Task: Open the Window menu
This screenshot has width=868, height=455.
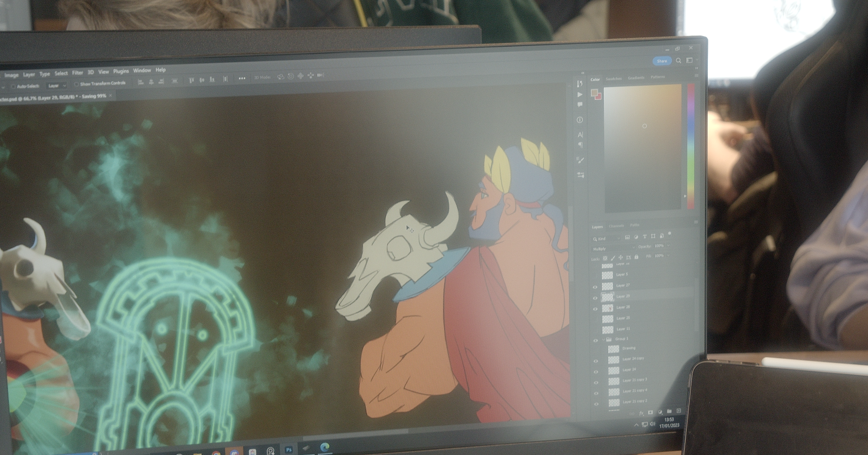Action: [142, 70]
